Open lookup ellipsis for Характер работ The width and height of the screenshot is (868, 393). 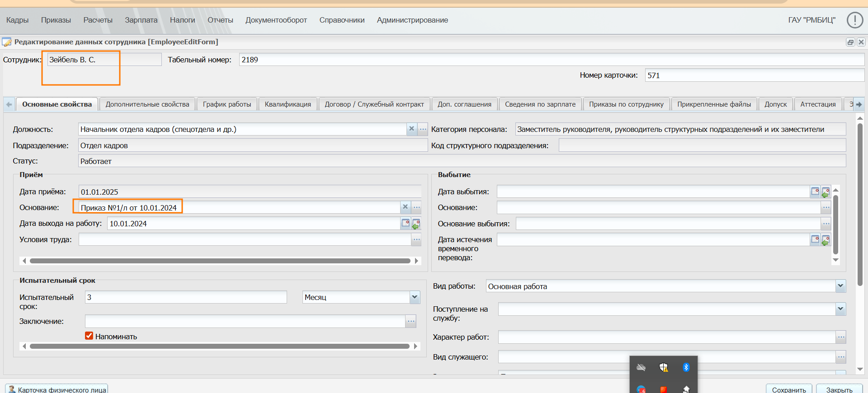click(841, 337)
